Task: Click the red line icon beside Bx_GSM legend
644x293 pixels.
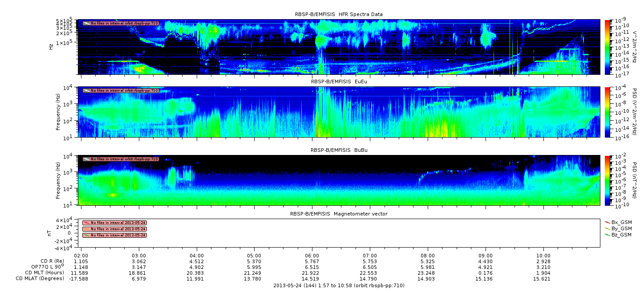Action: pyautogui.click(x=608, y=222)
